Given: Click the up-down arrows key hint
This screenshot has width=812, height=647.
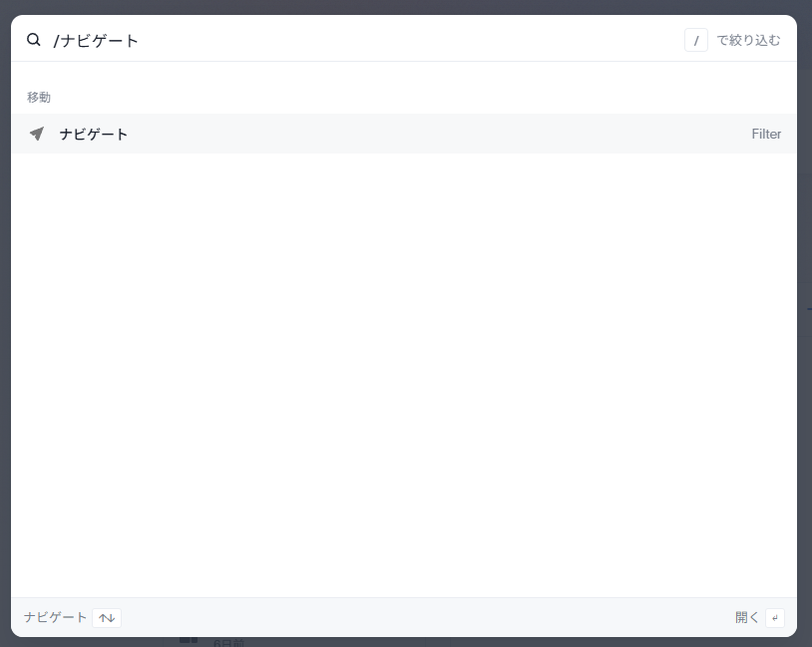Looking at the screenshot, I should (107, 617).
